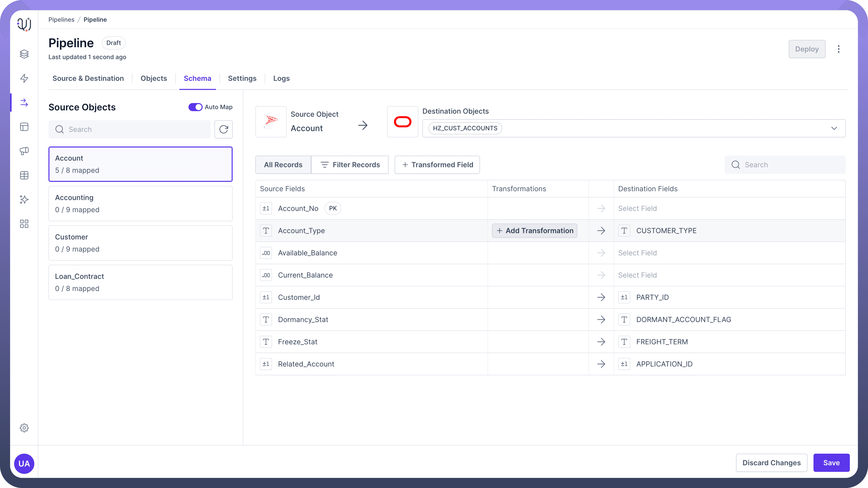The height and width of the screenshot is (488, 868).
Task: Click the megaphone icon in the sidebar
Action: pos(24,151)
